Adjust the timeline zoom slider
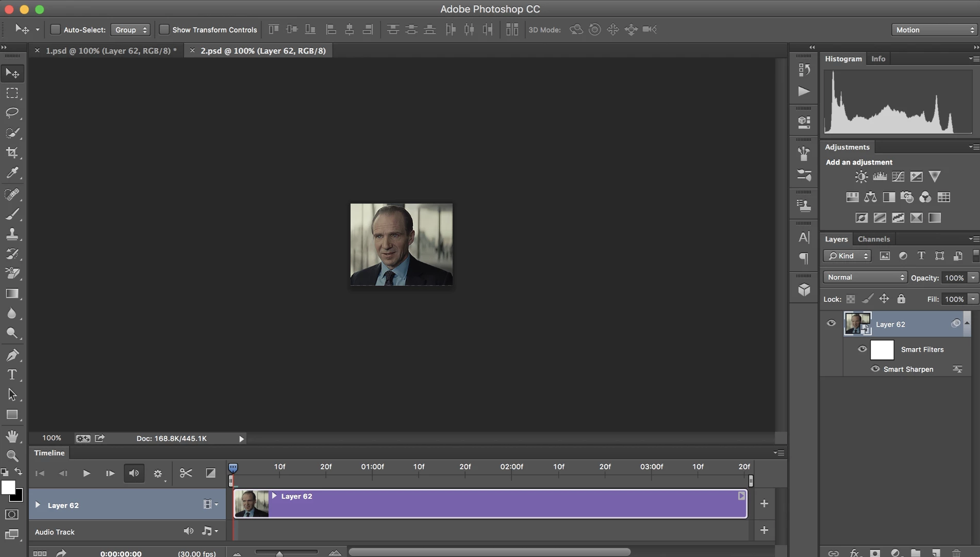Screen dimensions: 980x557 pyautogui.click(x=279, y=553)
